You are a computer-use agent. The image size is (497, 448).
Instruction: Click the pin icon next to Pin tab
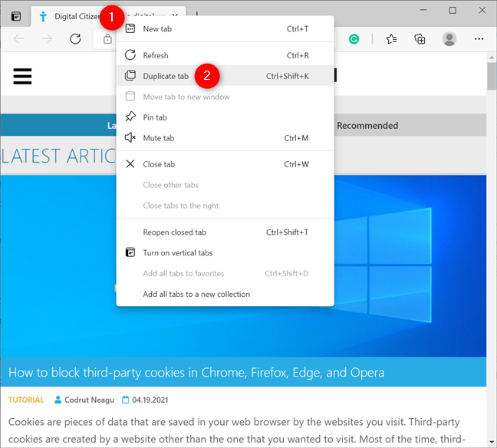(130, 117)
